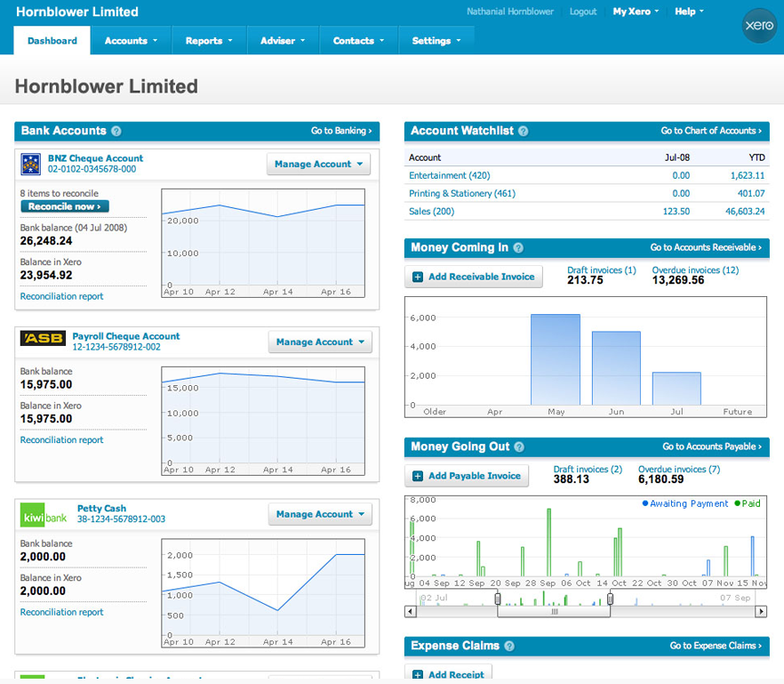
Task: Open the Petty Cash account link
Action: click(101, 509)
